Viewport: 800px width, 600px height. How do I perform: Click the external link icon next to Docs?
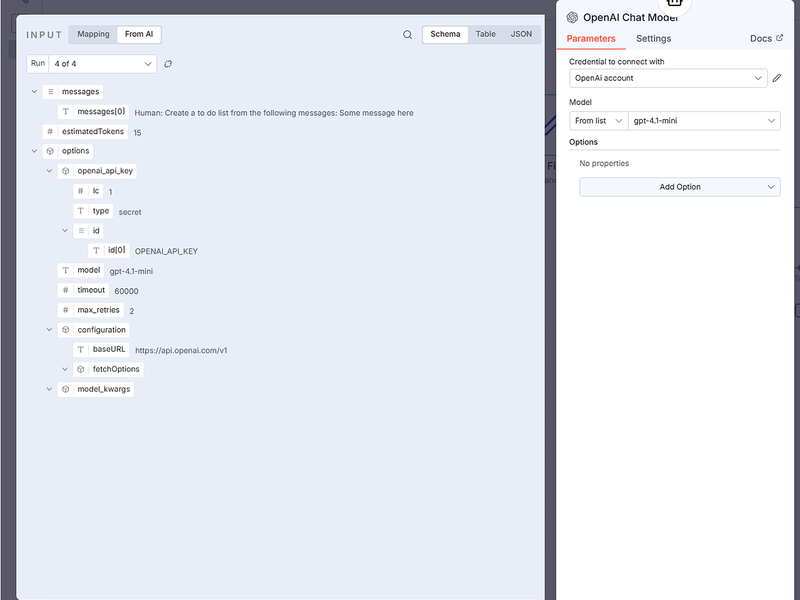point(779,38)
